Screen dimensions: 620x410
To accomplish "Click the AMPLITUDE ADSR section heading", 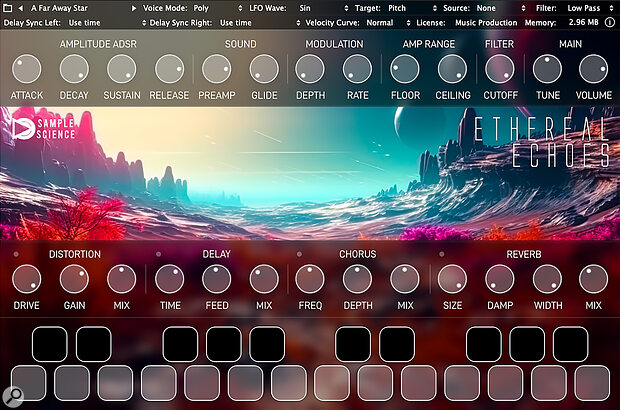I will point(98,44).
